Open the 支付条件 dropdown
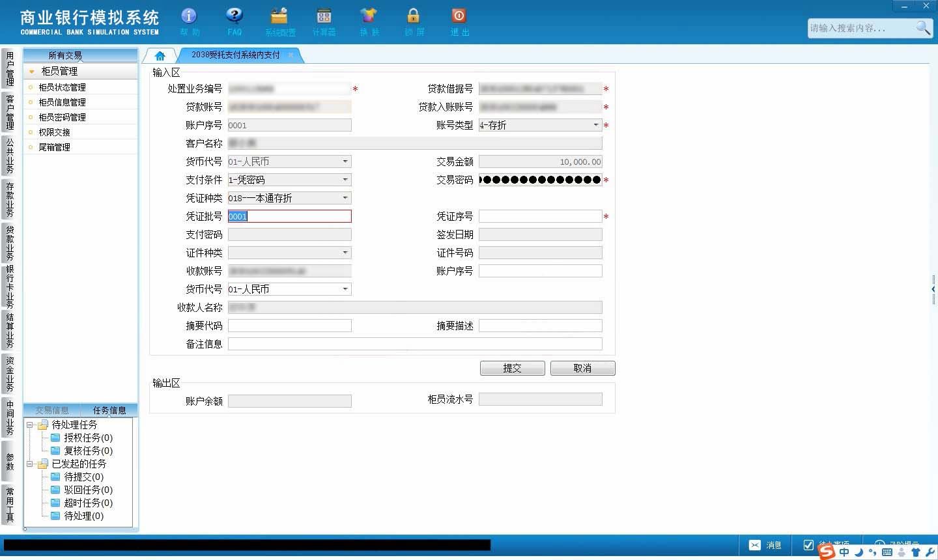The image size is (938, 560). point(345,180)
